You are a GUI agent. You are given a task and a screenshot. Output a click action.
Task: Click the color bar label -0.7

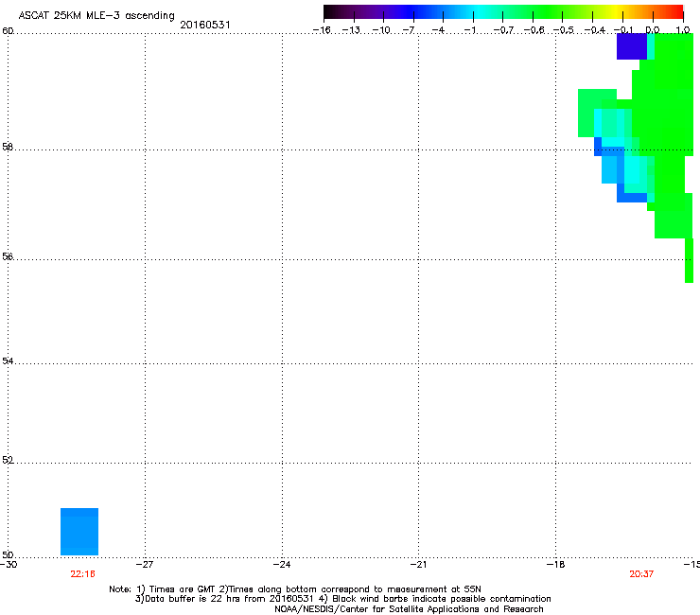coord(503,30)
